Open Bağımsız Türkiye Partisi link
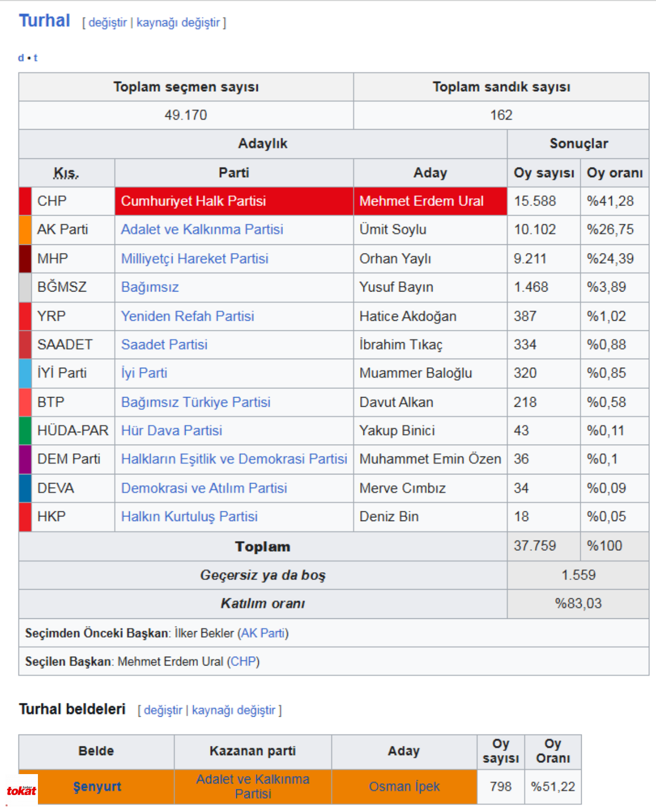Screen dimensions: 656x812 [196, 402]
